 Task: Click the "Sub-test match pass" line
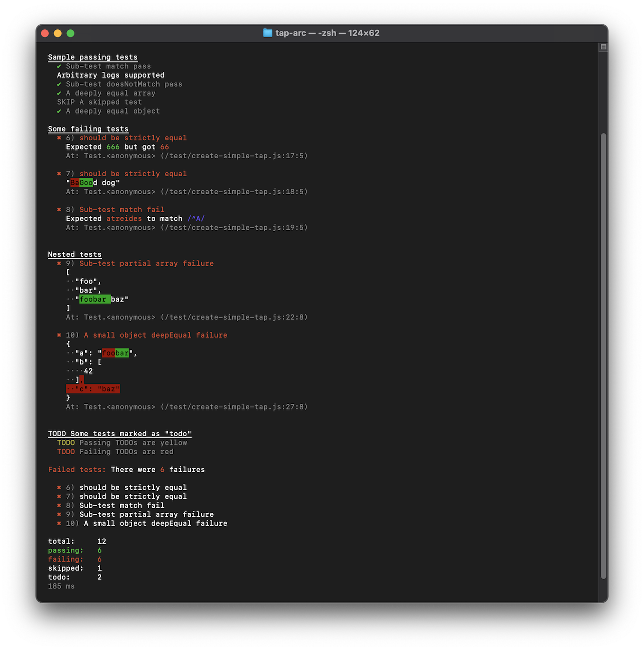(104, 66)
